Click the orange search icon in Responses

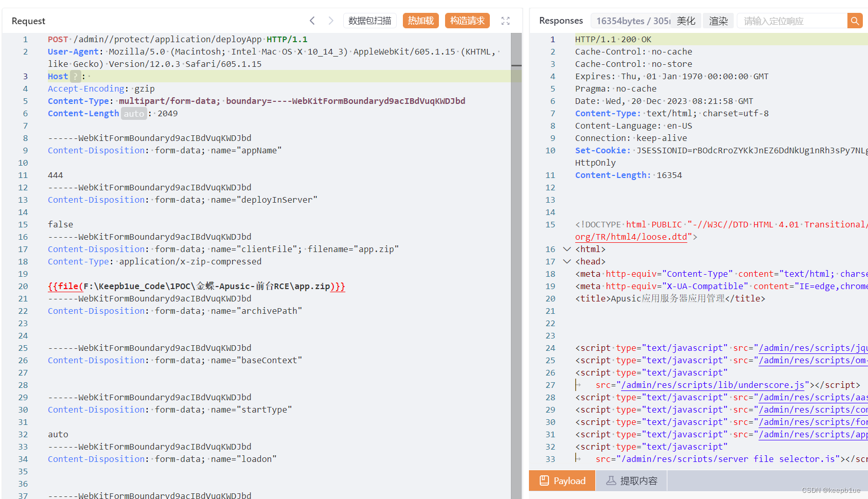point(855,21)
